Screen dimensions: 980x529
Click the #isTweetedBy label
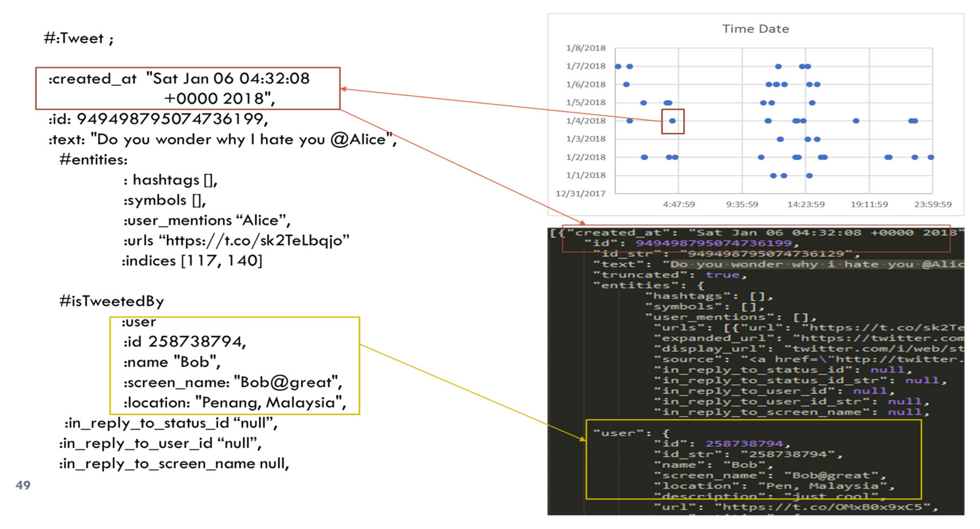(x=111, y=301)
